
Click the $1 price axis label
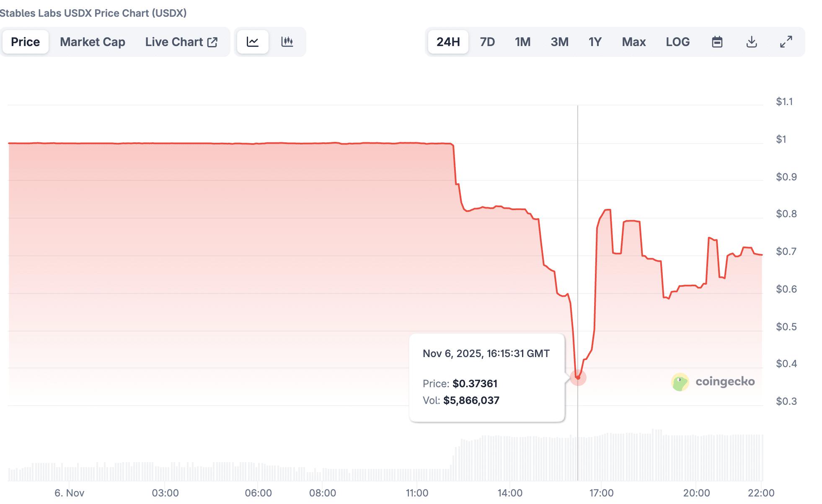pyautogui.click(x=781, y=139)
